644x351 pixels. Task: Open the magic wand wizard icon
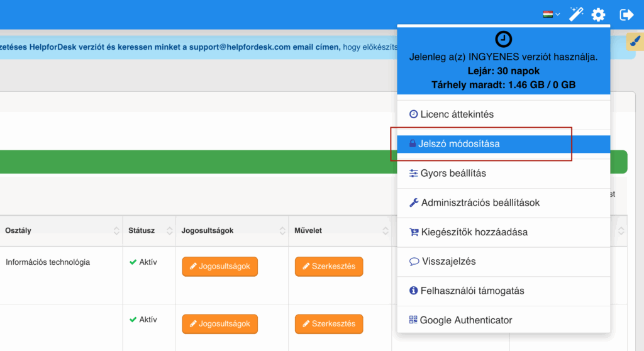(576, 14)
